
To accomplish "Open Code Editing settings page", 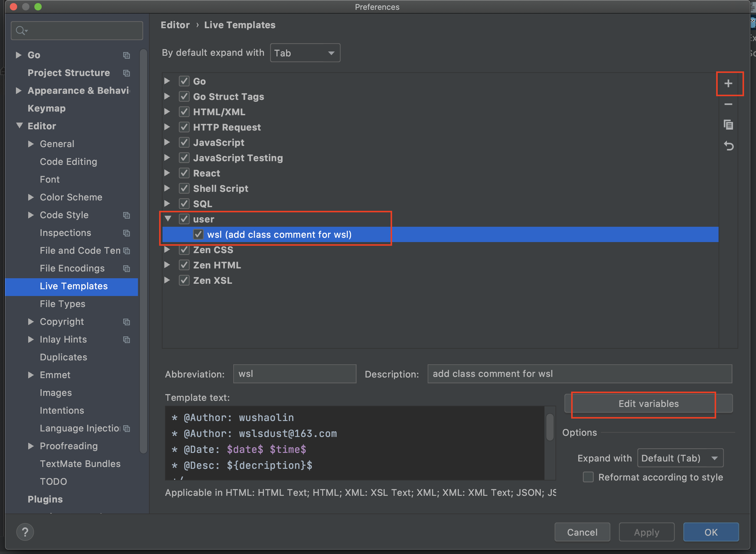I will 68,162.
